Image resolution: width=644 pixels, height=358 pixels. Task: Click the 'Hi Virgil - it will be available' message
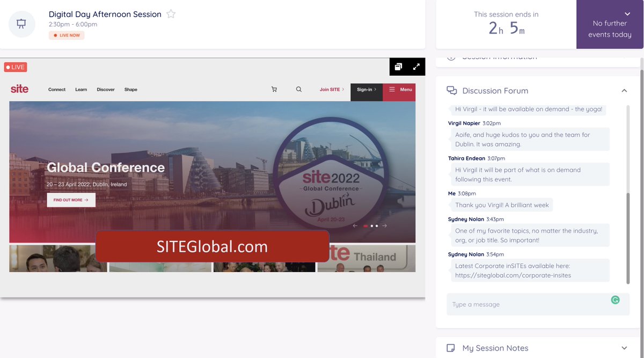tap(529, 109)
